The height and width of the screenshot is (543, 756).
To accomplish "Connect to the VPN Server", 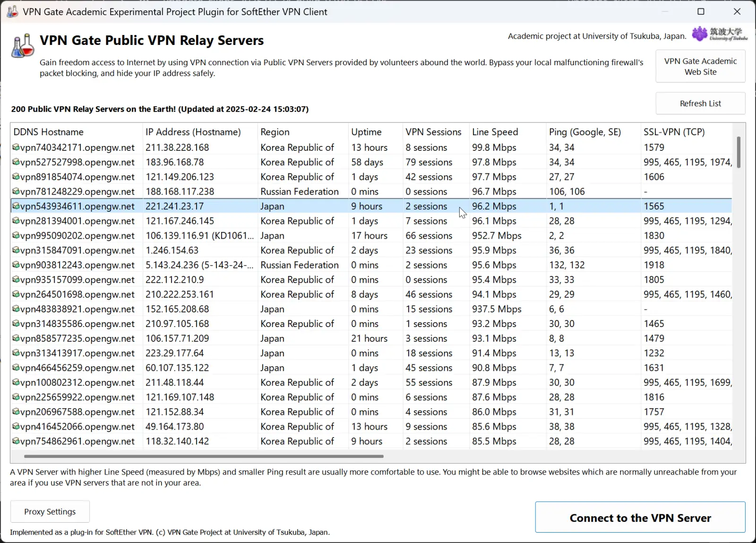I will tap(640, 517).
